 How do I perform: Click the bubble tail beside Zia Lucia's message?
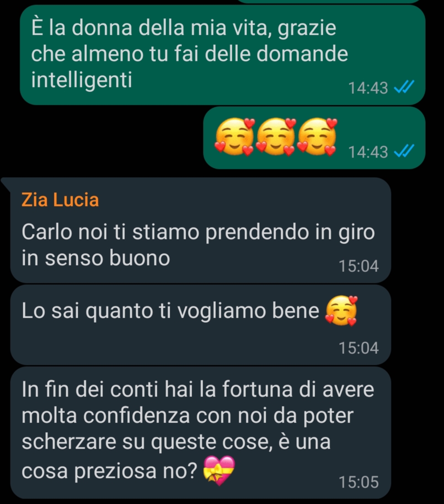pos(6,183)
